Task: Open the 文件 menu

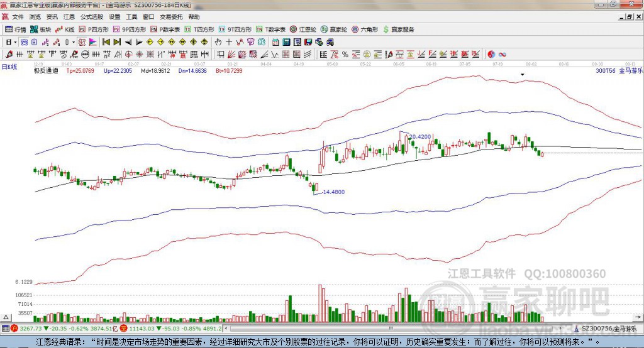Action: pos(18,17)
